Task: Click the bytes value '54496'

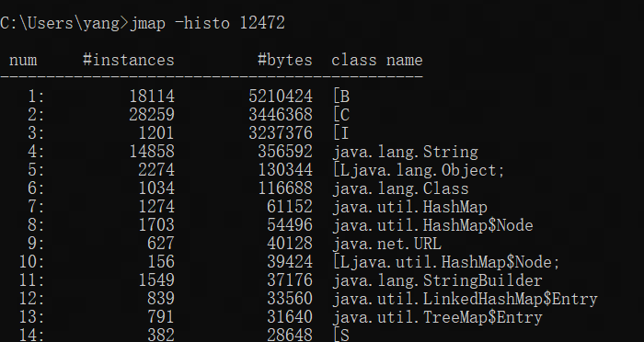Action: pos(290,225)
